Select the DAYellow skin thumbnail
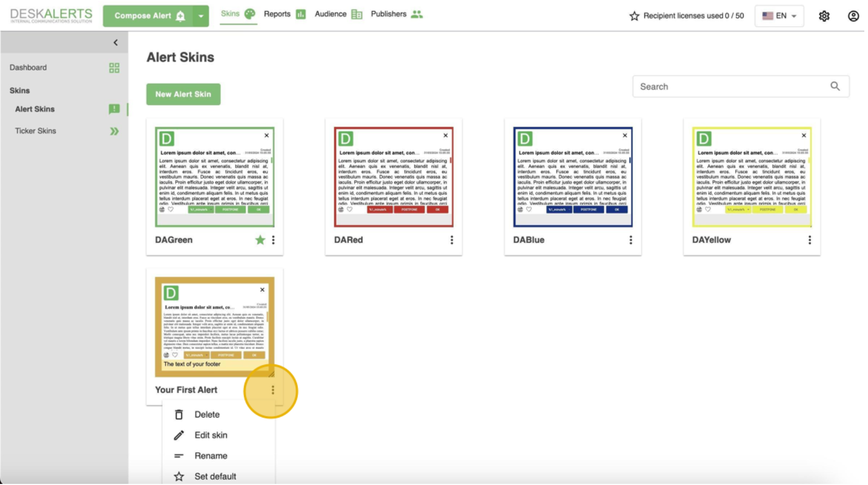This screenshot has width=868, height=485. tap(751, 177)
